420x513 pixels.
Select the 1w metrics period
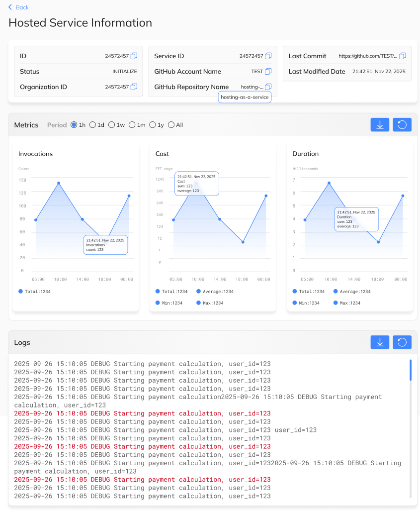click(x=112, y=125)
